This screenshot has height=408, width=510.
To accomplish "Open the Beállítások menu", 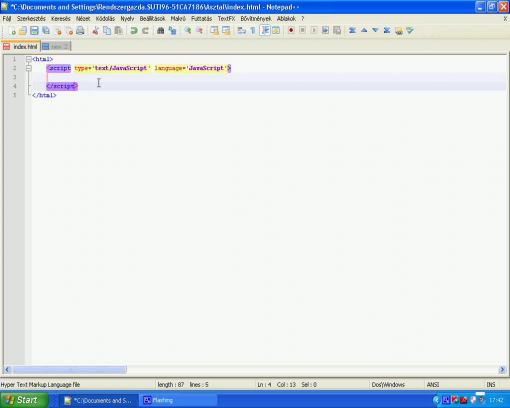I will (x=152, y=19).
